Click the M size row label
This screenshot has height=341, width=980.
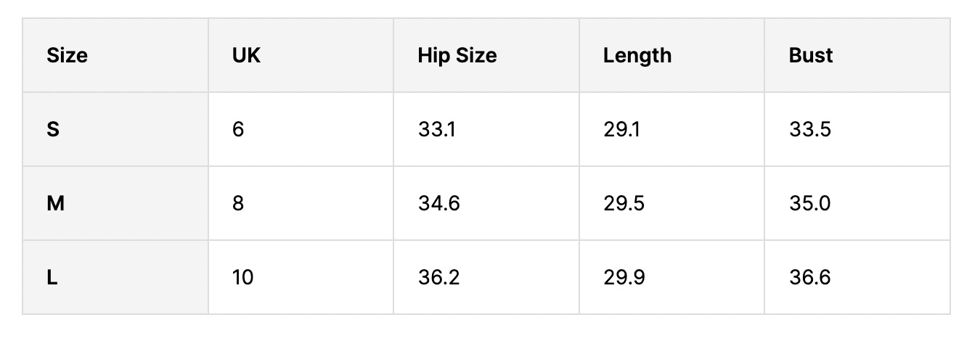[55, 204]
